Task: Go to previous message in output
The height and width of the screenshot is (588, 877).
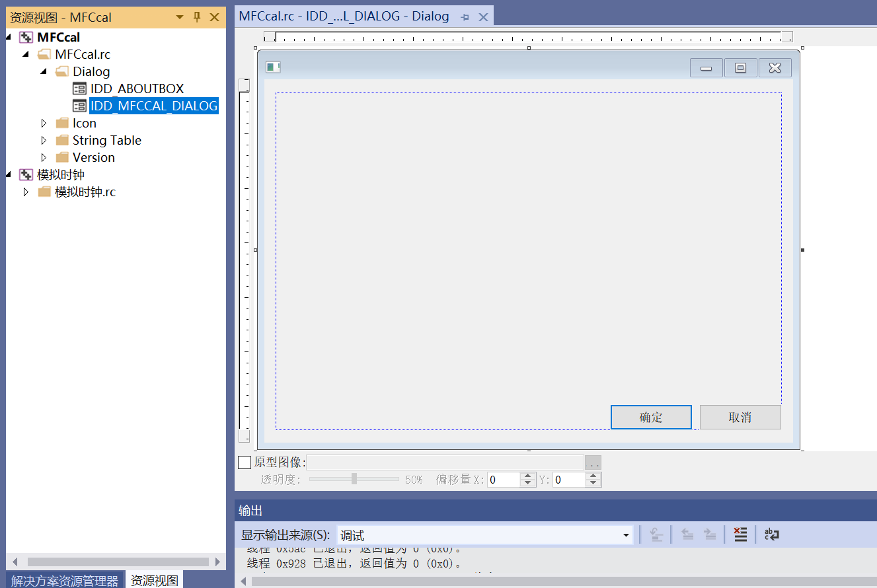Action: 687,535
